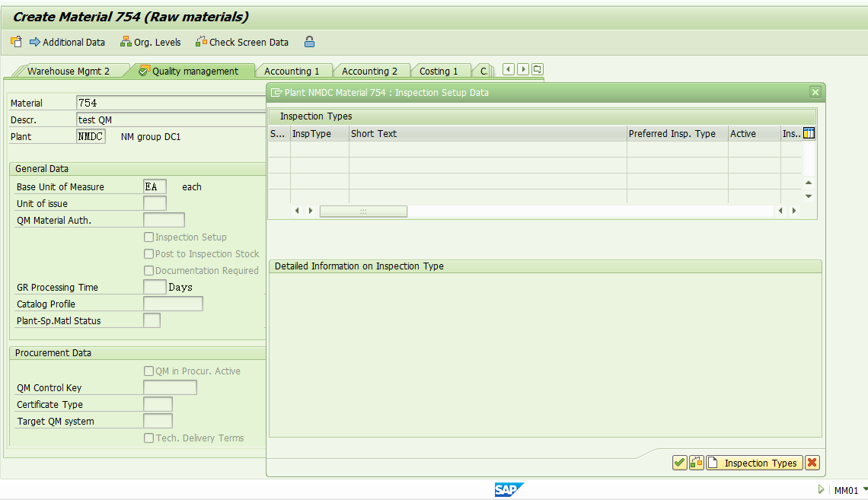Viewport: 868px width, 500px height.
Task: Click the select views clipboard icon in toolbar
Action: coord(16,42)
